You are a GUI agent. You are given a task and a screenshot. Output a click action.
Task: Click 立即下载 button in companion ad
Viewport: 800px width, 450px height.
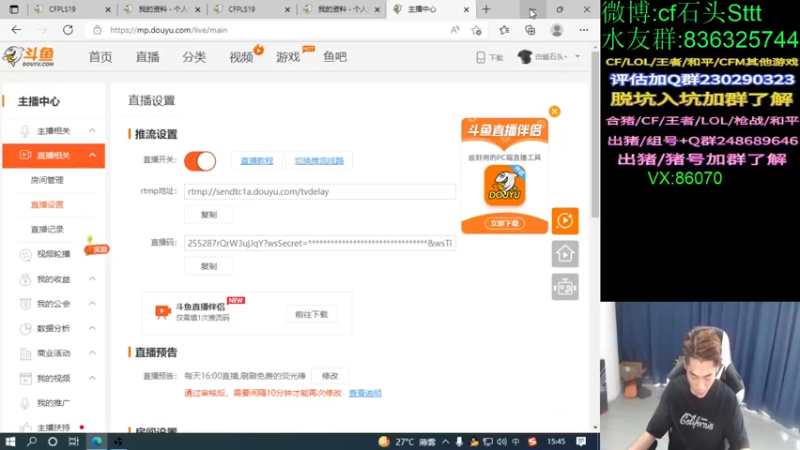(504, 223)
